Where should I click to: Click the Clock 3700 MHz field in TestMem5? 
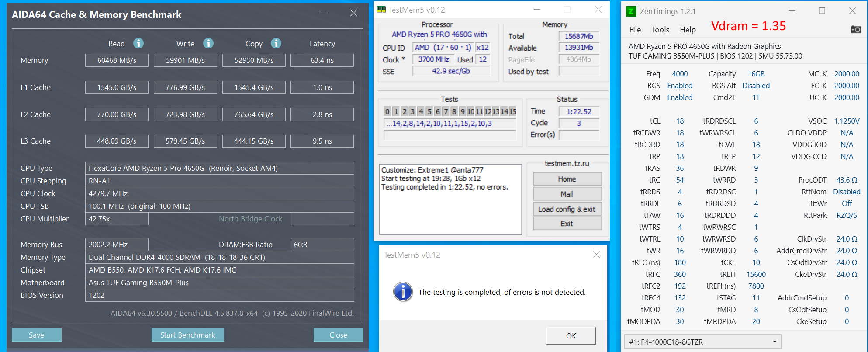(433, 59)
